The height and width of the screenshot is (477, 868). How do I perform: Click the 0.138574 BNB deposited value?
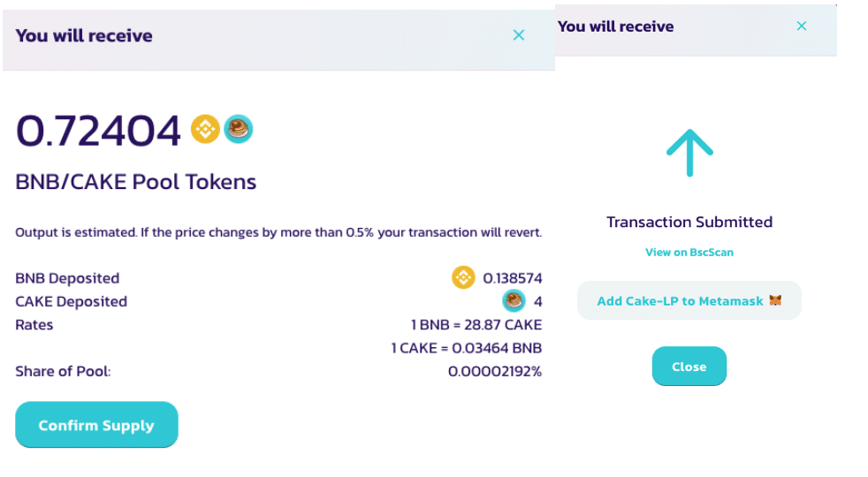[513, 278]
